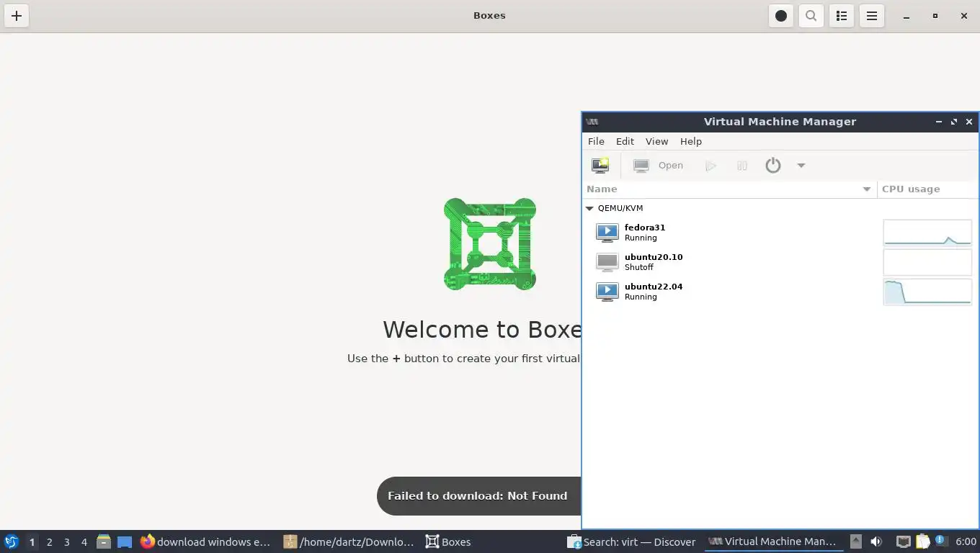Click the green Boxes logo

(490, 244)
